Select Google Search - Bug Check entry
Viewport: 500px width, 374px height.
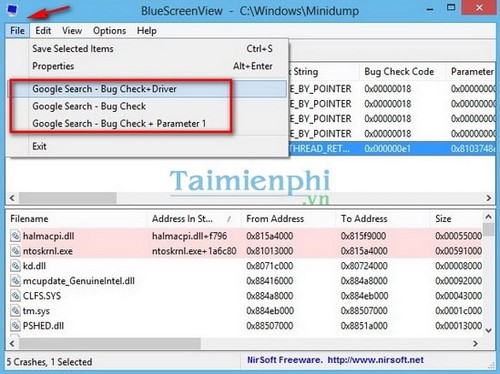147,106
